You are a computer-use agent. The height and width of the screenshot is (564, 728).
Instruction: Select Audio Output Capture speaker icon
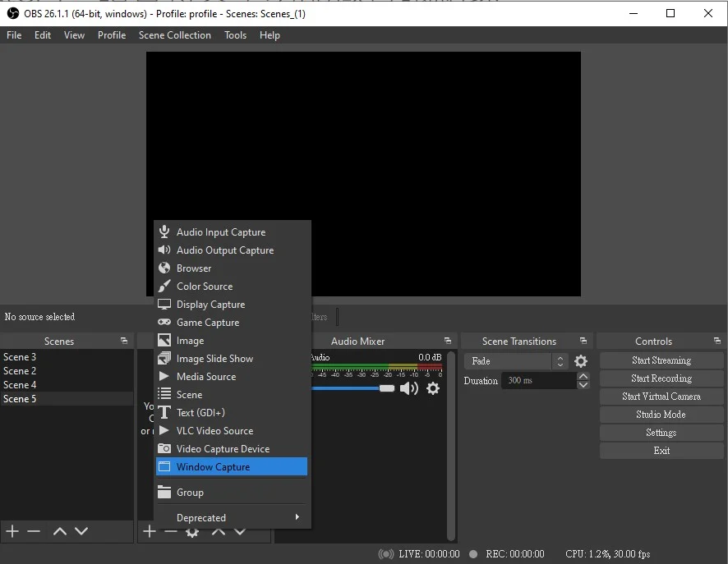(x=164, y=250)
